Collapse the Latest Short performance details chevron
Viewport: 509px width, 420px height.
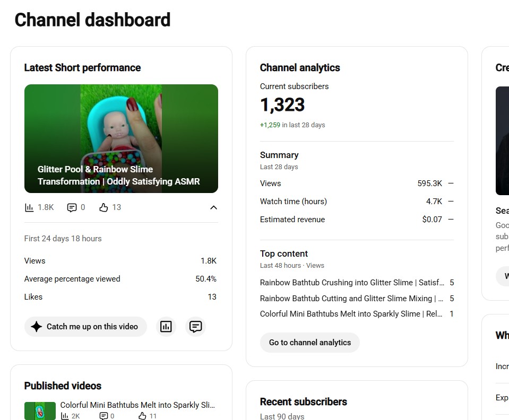pyautogui.click(x=213, y=207)
